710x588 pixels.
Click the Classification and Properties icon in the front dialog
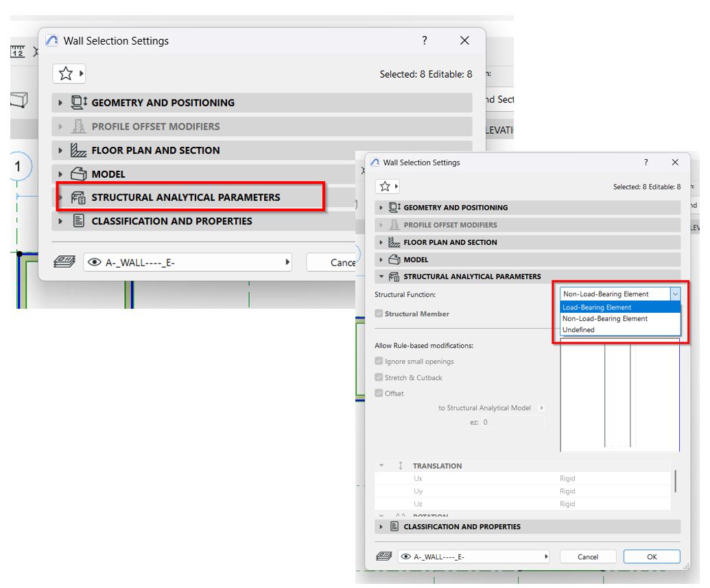[x=394, y=527]
